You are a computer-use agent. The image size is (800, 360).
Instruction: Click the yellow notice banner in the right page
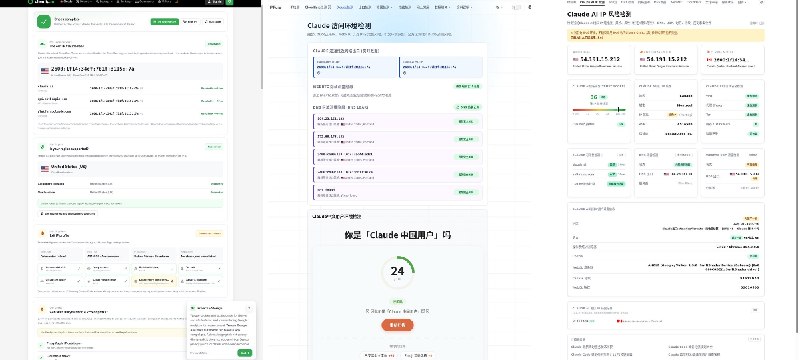pyautogui.click(x=665, y=35)
